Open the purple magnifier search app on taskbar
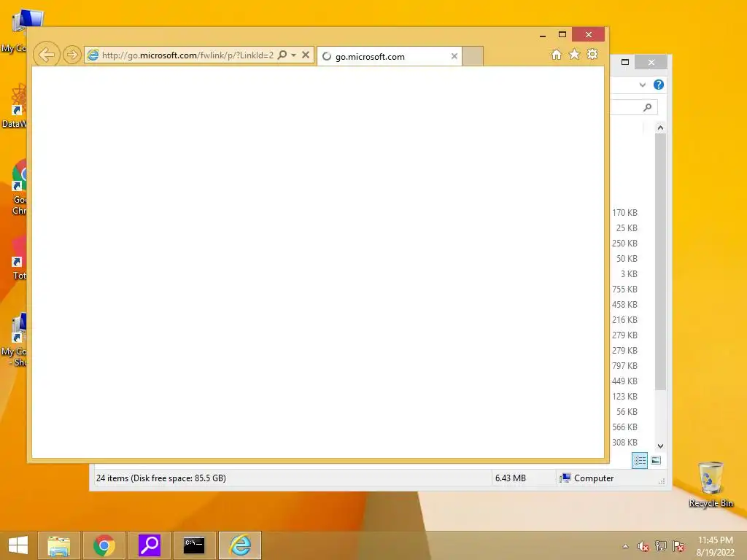The height and width of the screenshot is (560, 747). click(x=149, y=545)
